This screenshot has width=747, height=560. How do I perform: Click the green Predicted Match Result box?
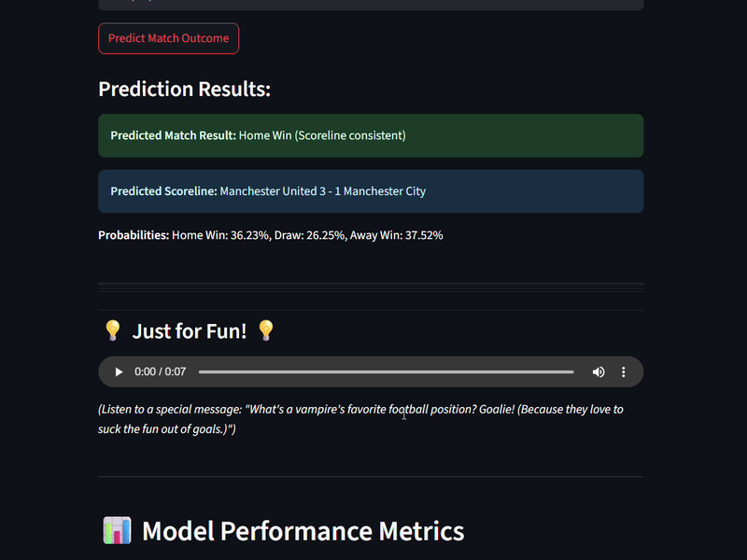(x=371, y=135)
